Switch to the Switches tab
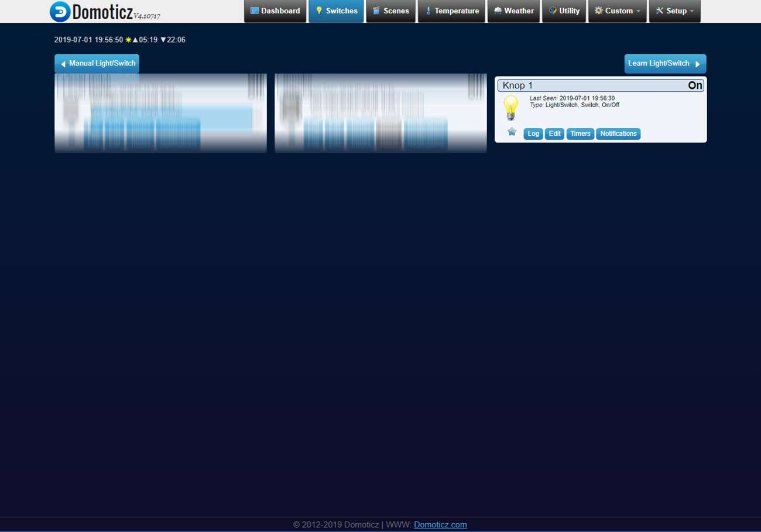Viewport: 761px width, 532px height. pyautogui.click(x=337, y=11)
